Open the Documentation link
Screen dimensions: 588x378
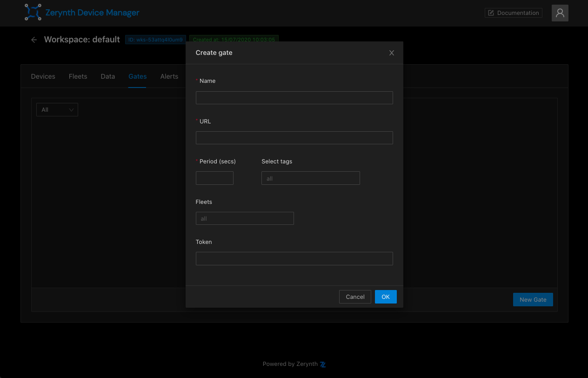point(514,13)
